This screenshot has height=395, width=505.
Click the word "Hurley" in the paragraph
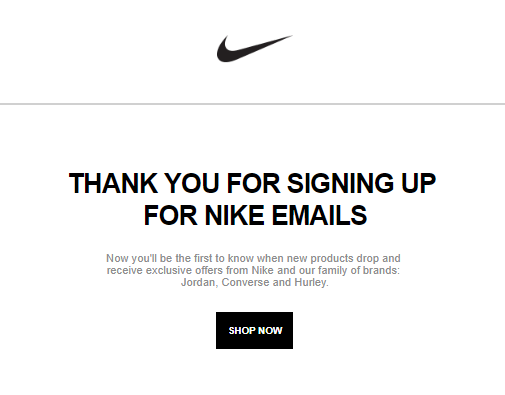point(310,282)
